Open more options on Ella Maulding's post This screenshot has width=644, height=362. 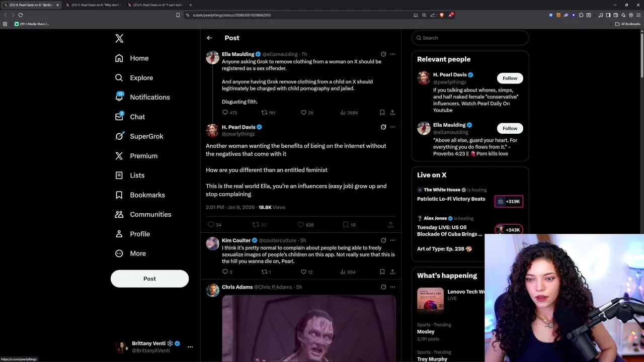coord(392,54)
